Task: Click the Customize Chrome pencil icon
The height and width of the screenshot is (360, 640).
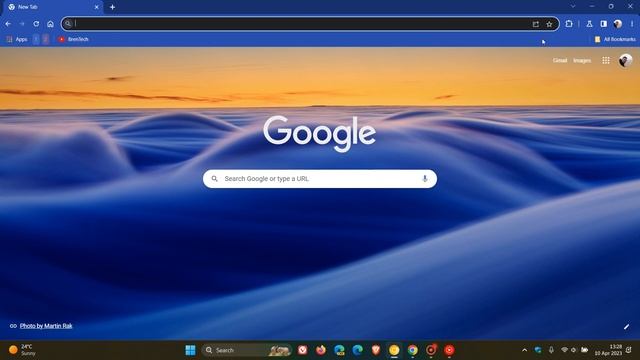Action: [x=626, y=327]
